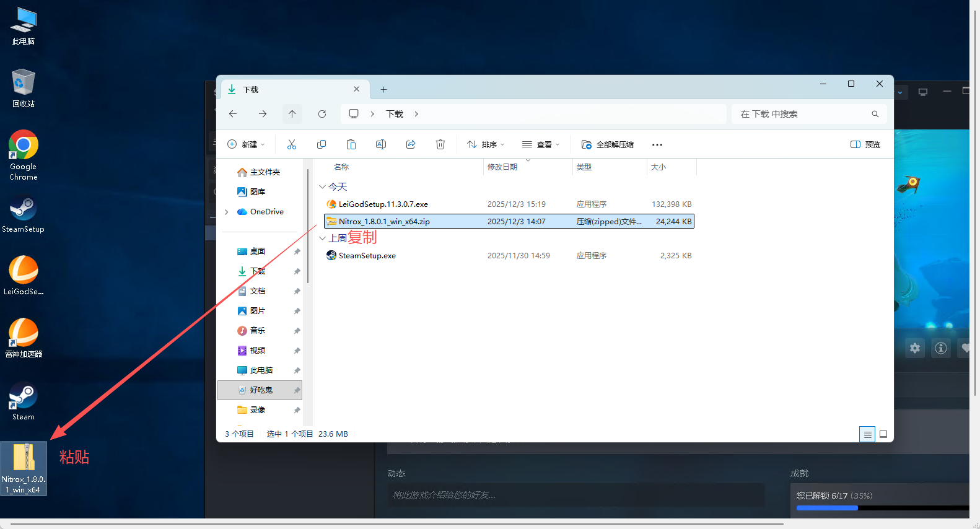
Task: Collapse the Today (今天) file group
Action: tap(322, 186)
